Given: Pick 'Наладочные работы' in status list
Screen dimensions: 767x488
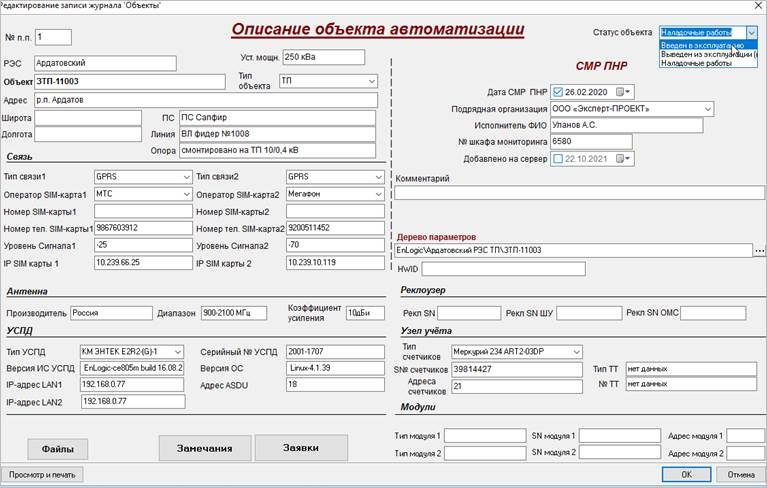Looking at the screenshot, I should (x=708, y=63).
